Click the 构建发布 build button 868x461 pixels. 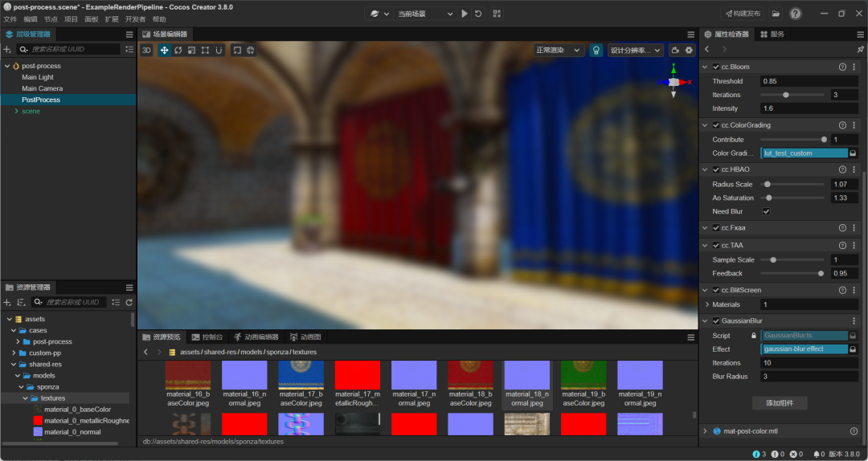tap(743, 14)
